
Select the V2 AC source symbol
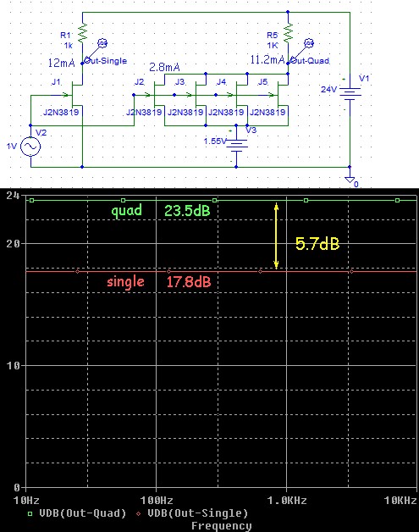(x=30, y=147)
